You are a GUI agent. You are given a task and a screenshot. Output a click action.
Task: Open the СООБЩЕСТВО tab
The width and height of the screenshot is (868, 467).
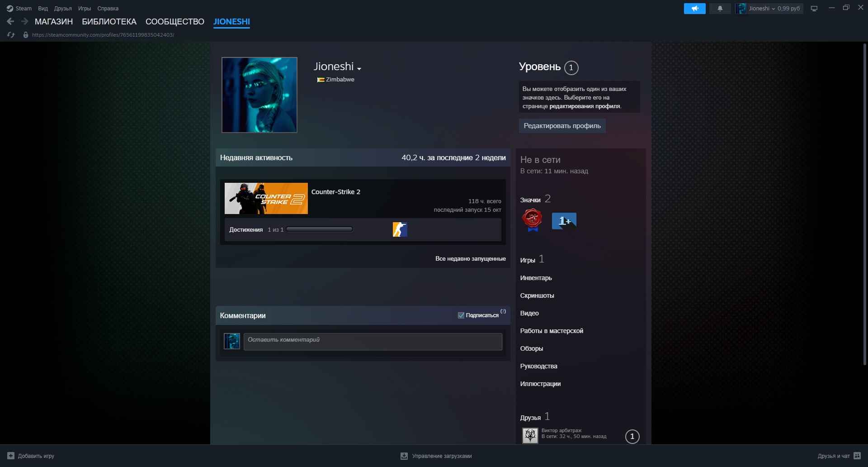[x=175, y=22]
